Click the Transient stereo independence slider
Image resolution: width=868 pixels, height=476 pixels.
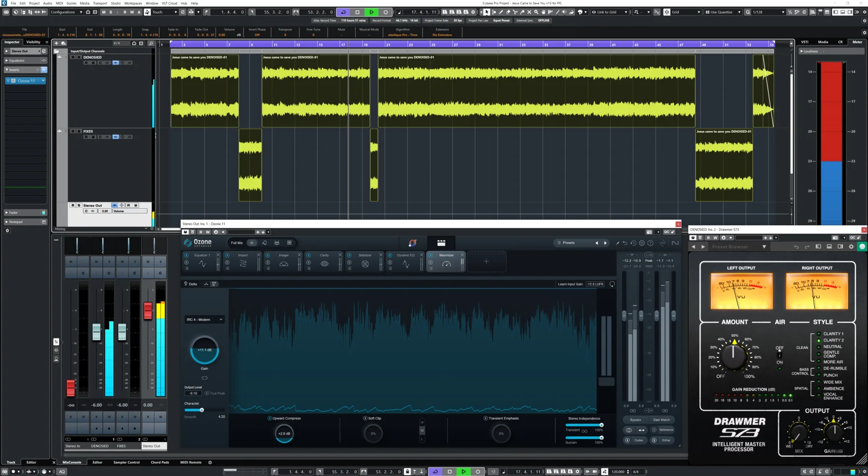click(584, 425)
